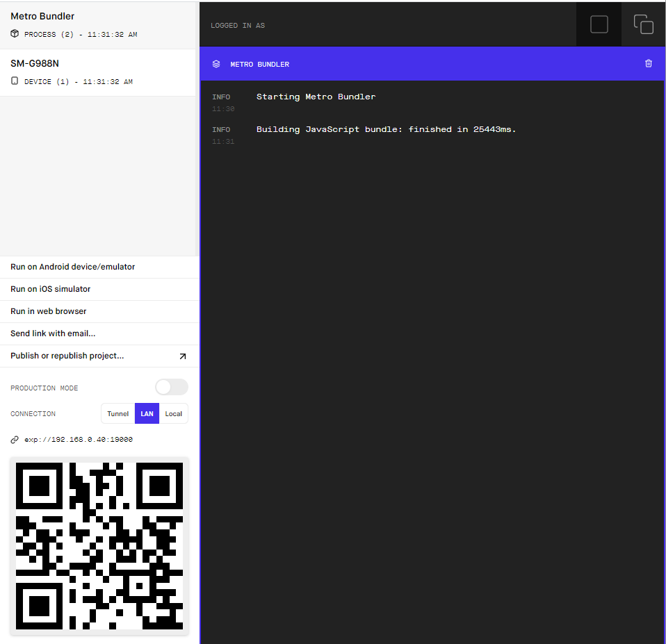Click Publish or republish project
666x644 pixels.
coord(99,356)
